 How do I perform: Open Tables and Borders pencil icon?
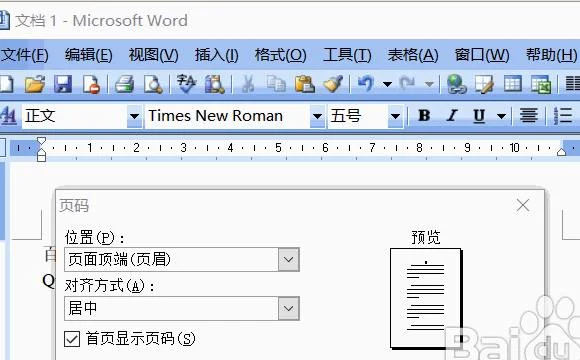click(484, 84)
